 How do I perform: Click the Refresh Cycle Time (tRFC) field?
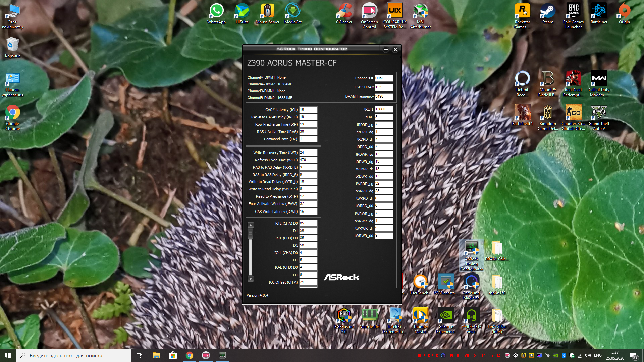pos(308,160)
